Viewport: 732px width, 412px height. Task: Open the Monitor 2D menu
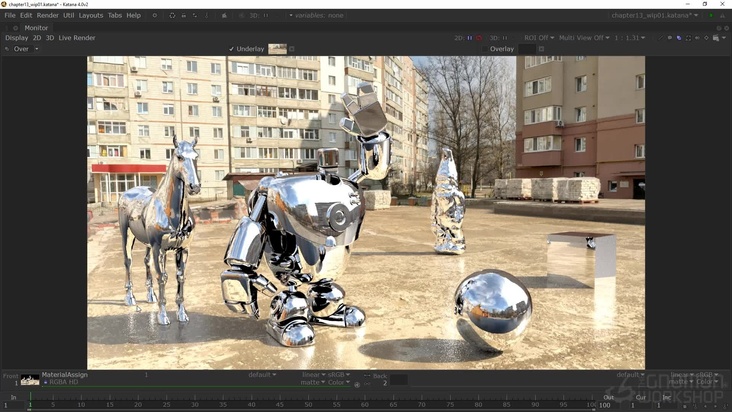37,38
